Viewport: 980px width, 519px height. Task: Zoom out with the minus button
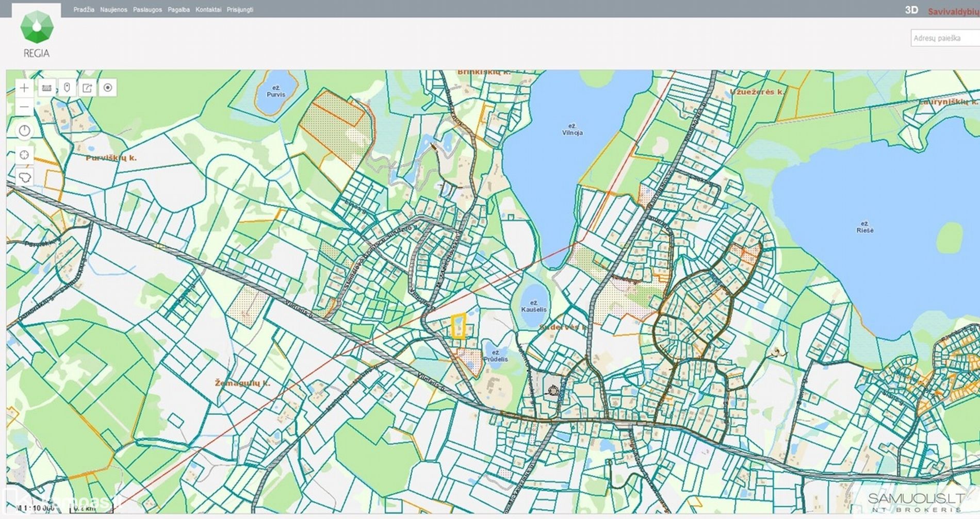[x=24, y=107]
